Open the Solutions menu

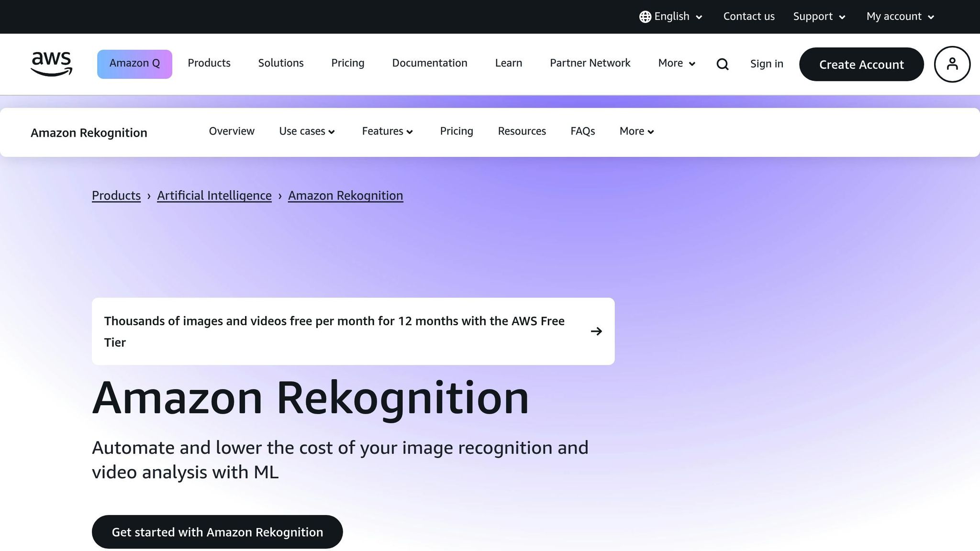pos(281,63)
